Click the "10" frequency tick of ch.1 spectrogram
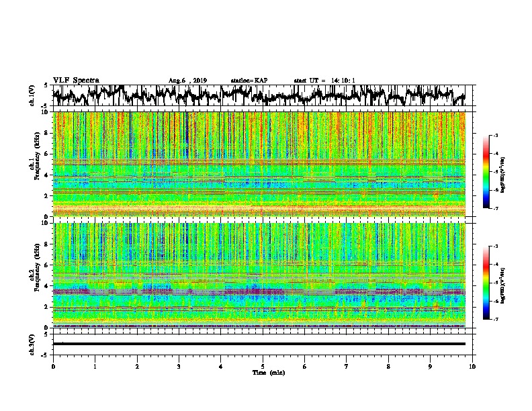This screenshot has height=411, width=532. [x=45, y=112]
